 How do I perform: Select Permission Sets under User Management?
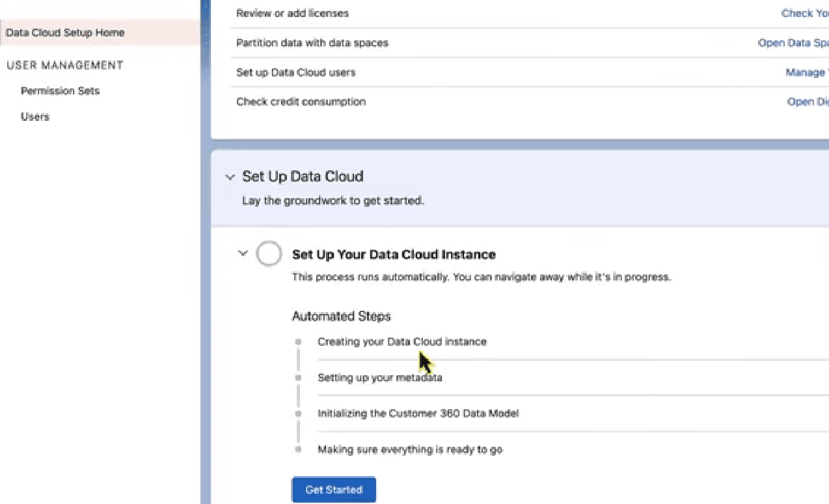(x=61, y=90)
